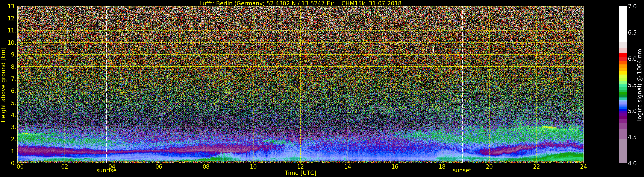Click the time tick label '02'
The width and height of the screenshot is (644, 177).
point(65,167)
